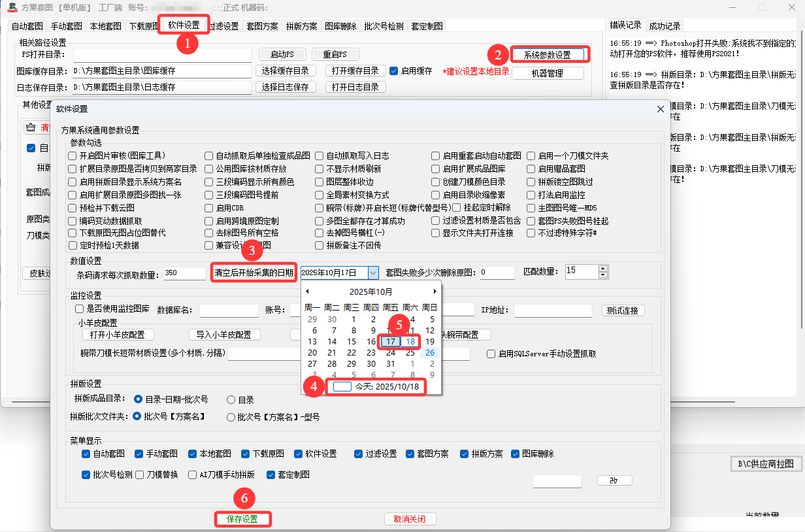
Task: Switch to the 错误记录 log tab
Action: click(625, 25)
